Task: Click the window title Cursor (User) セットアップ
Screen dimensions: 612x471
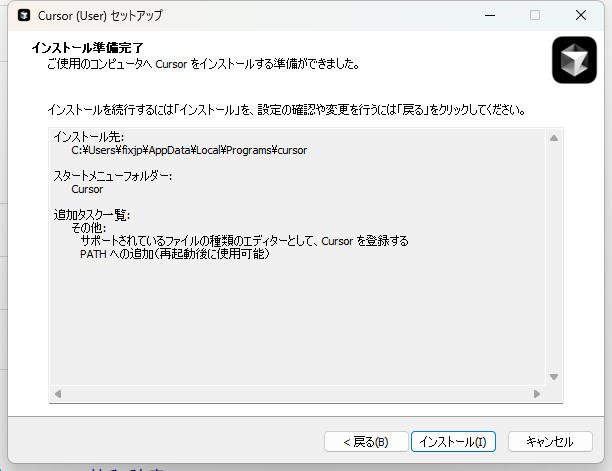Action: click(101, 16)
